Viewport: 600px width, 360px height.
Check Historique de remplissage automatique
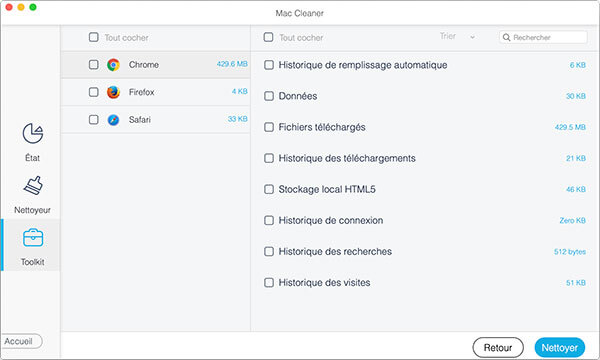[x=269, y=65]
